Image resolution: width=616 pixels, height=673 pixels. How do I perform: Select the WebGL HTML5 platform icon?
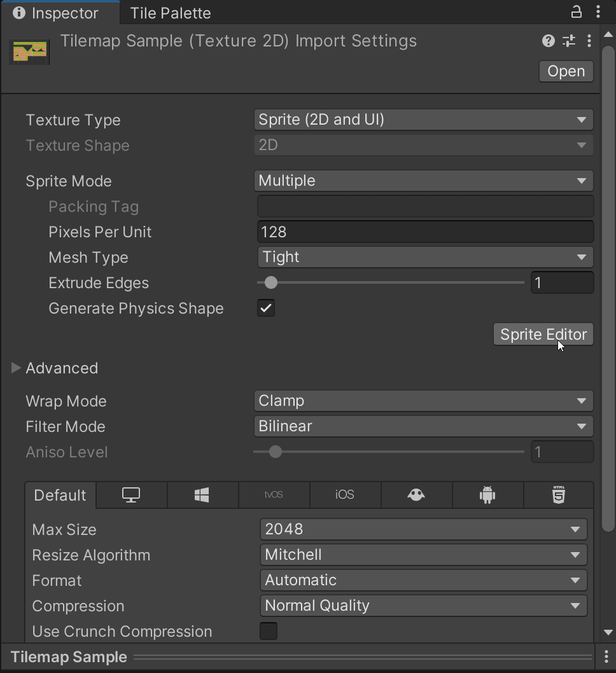(559, 495)
